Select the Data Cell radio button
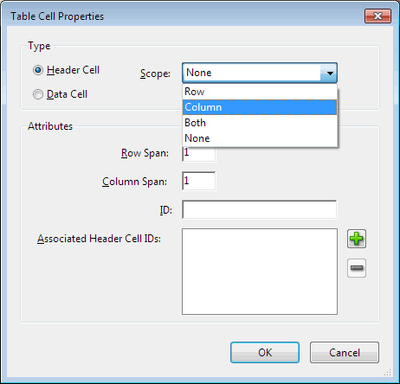This screenshot has width=400, height=384. click(38, 95)
